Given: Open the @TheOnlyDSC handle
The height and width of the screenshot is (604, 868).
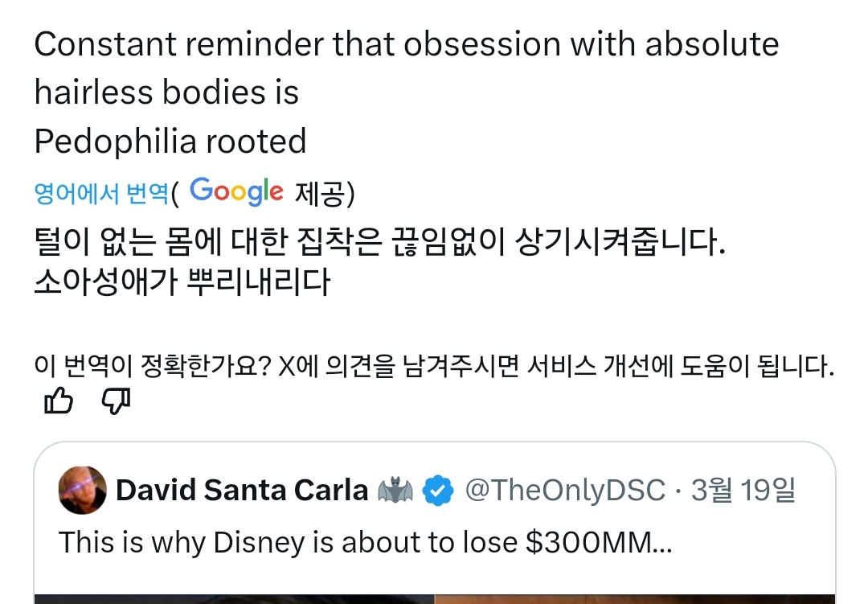Looking at the screenshot, I should (565, 490).
